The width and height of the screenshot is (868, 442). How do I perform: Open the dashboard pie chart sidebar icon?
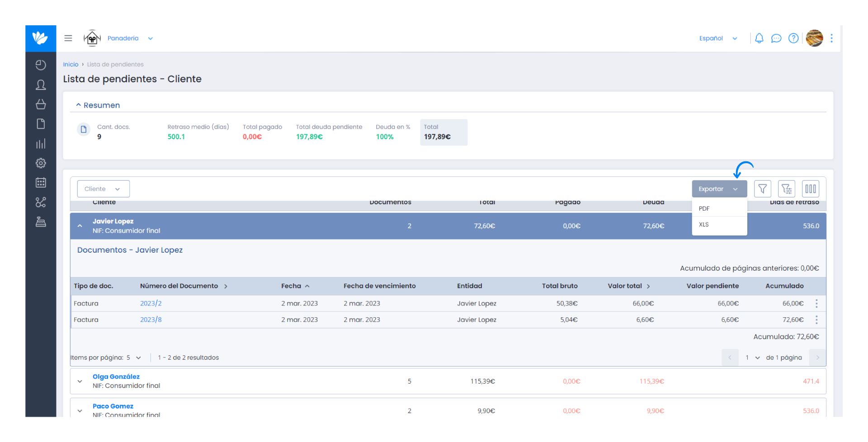(x=41, y=65)
